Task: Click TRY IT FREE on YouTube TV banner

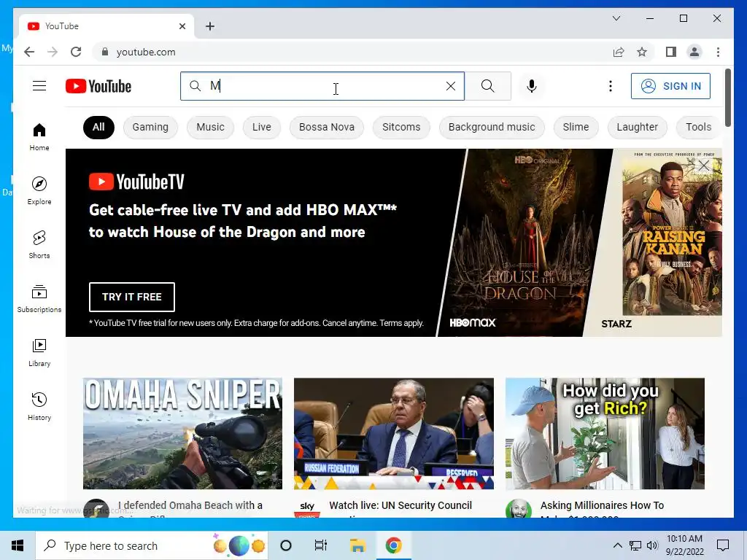Action: [x=132, y=297]
